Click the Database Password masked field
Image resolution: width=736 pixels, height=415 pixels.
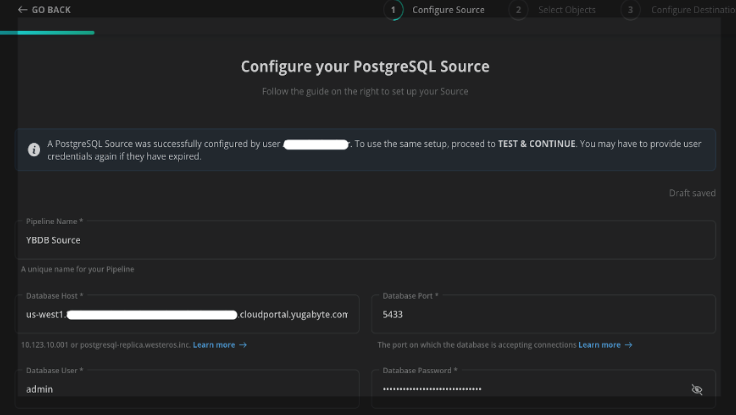[530, 389]
